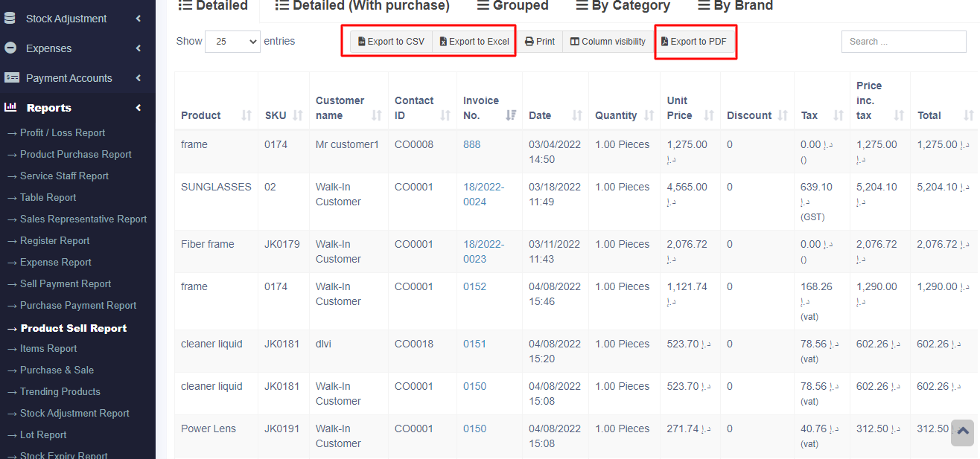Open the By Brand tab

click(735, 6)
